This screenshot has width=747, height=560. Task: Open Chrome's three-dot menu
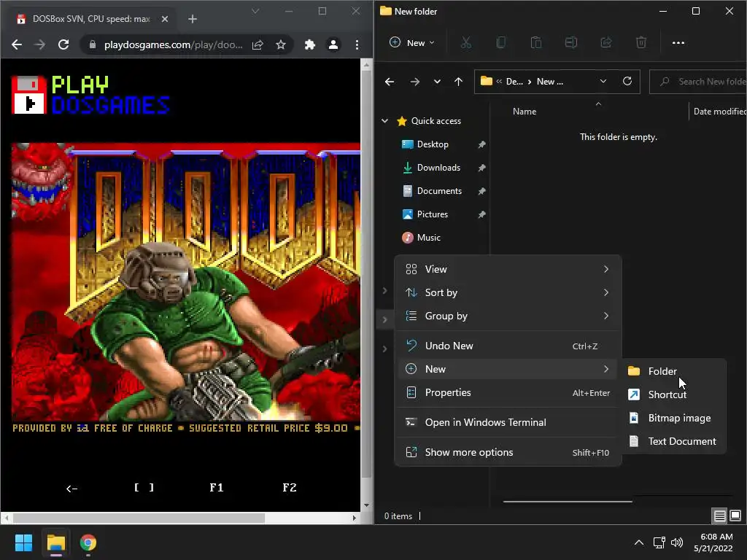(357, 44)
